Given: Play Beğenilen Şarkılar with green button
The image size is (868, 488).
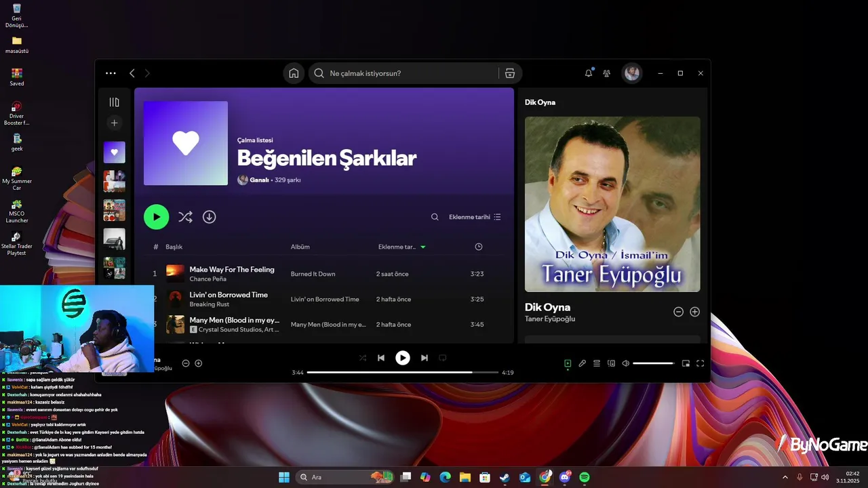Looking at the screenshot, I should point(157,217).
